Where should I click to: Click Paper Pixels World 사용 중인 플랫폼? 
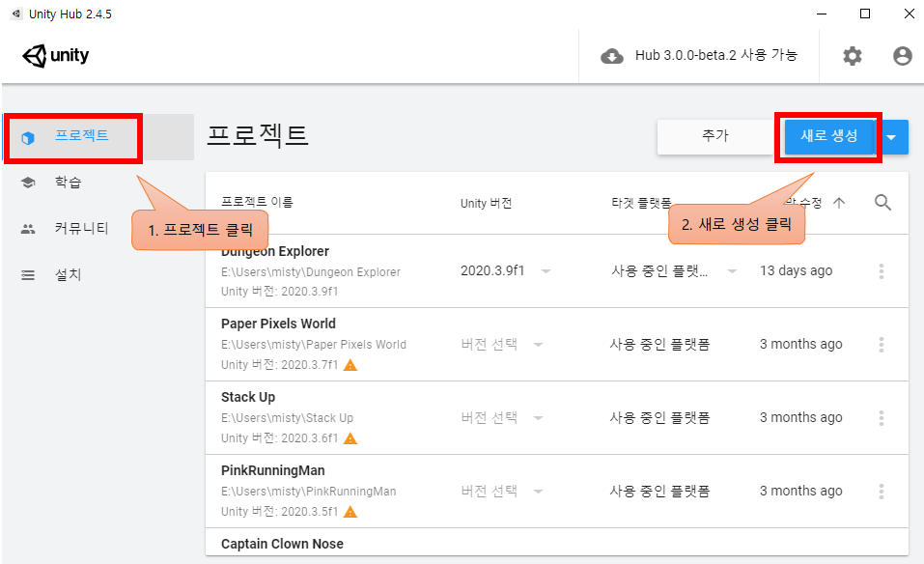coord(660,344)
